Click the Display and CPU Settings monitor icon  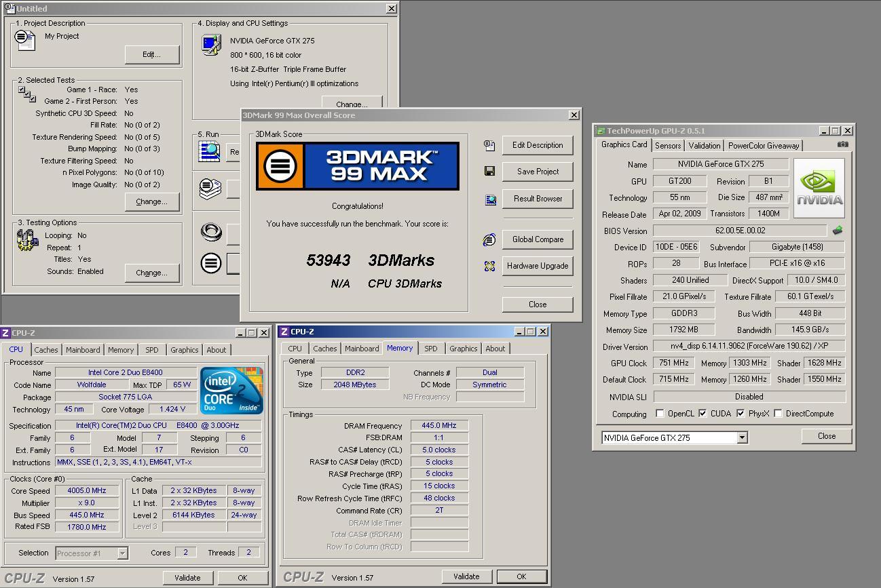click(210, 45)
